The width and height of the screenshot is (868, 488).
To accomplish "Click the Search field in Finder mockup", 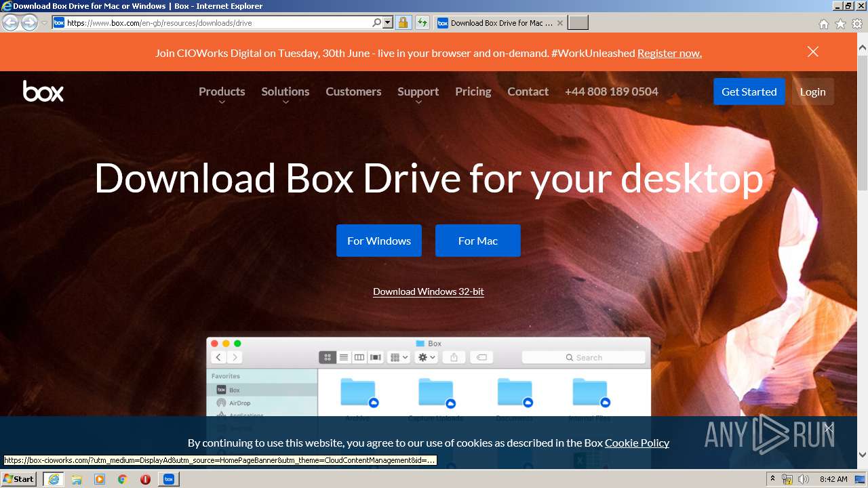I will tap(583, 357).
